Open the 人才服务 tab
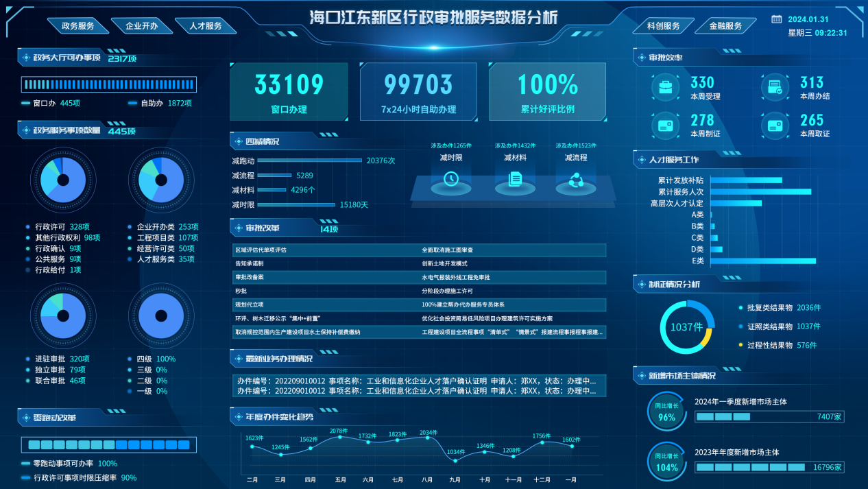This screenshot has height=489, width=868. click(204, 26)
